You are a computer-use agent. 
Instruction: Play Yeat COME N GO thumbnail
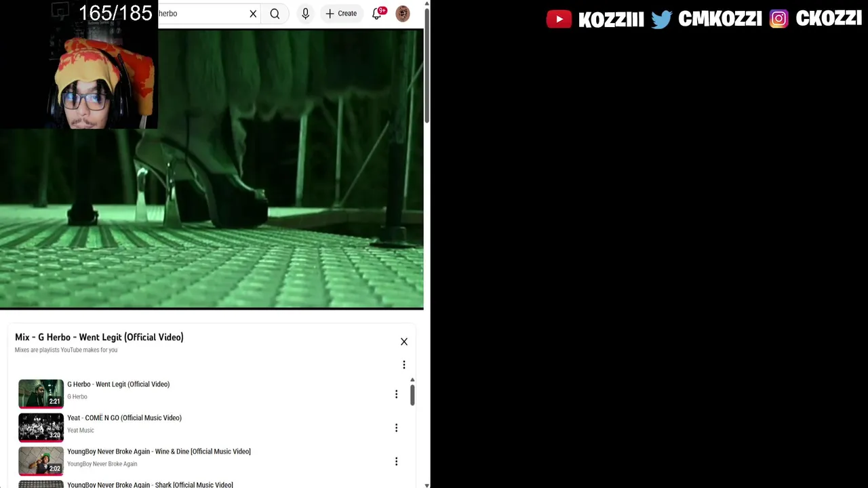(41, 427)
